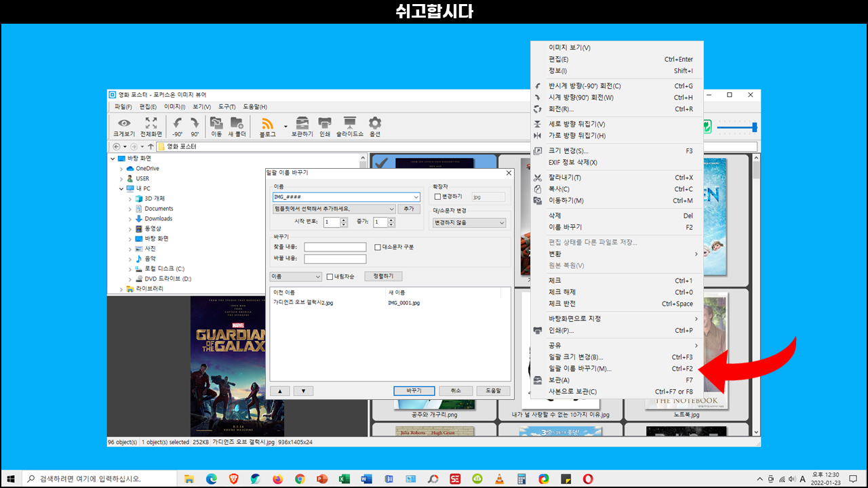868x488 pixels.
Task: Select OneDrive in the folder tree
Action: (147, 168)
